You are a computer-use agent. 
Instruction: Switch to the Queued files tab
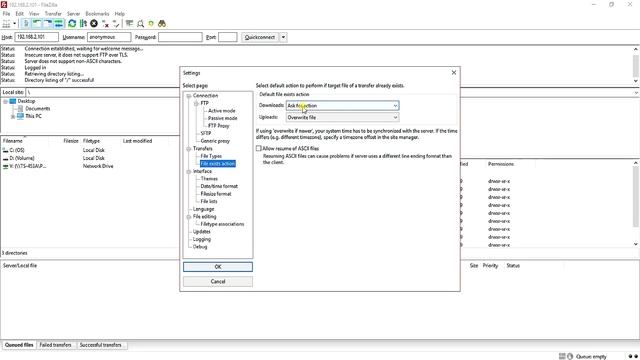19,345
